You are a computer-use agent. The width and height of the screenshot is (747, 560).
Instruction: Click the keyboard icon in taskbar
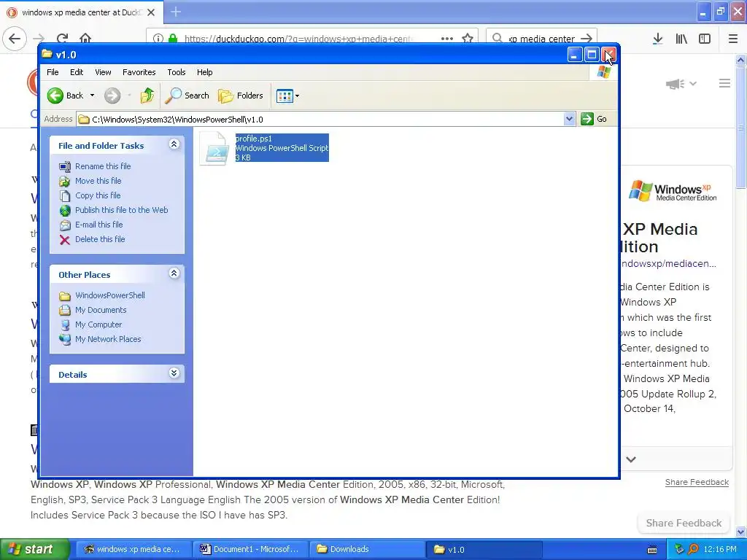[652, 550]
